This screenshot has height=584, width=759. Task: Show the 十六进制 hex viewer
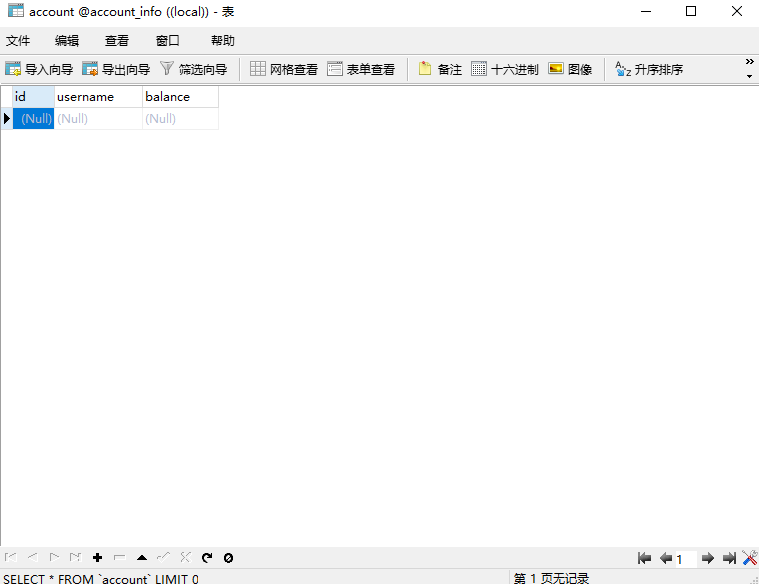click(505, 69)
